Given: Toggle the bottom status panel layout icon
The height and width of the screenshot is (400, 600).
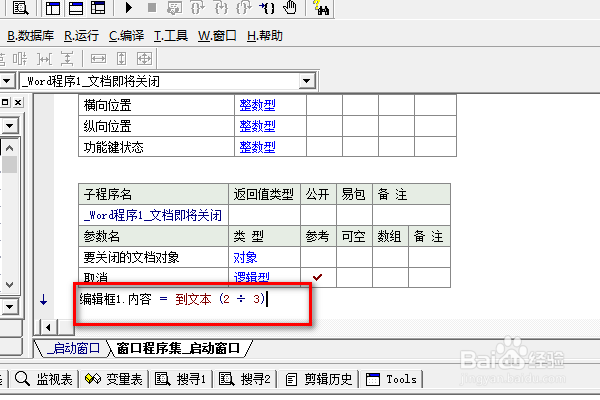Looking at the screenshot, I should [76, 8].
